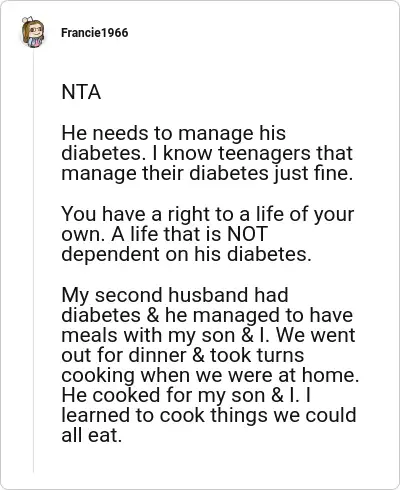Click the line 'My second husband had'
Image resolution: width=400 pixels, height=490 pixels.
pyautogui.click(x=175, y=295)
